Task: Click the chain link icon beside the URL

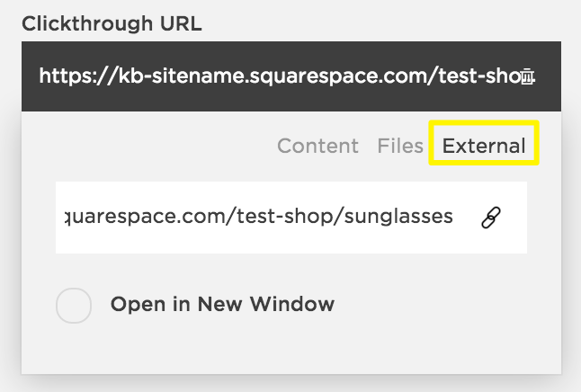Action: click(x=491, y=217)
